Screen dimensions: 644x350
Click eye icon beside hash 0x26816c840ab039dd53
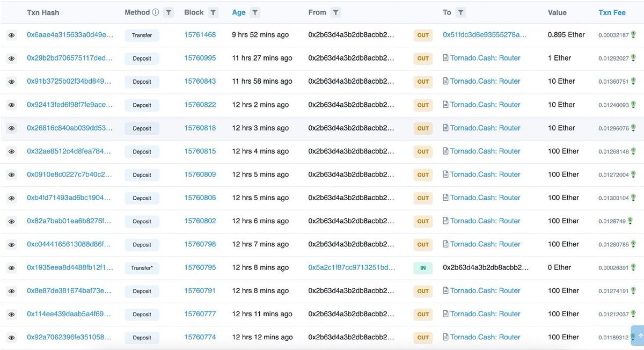(11, 128)
